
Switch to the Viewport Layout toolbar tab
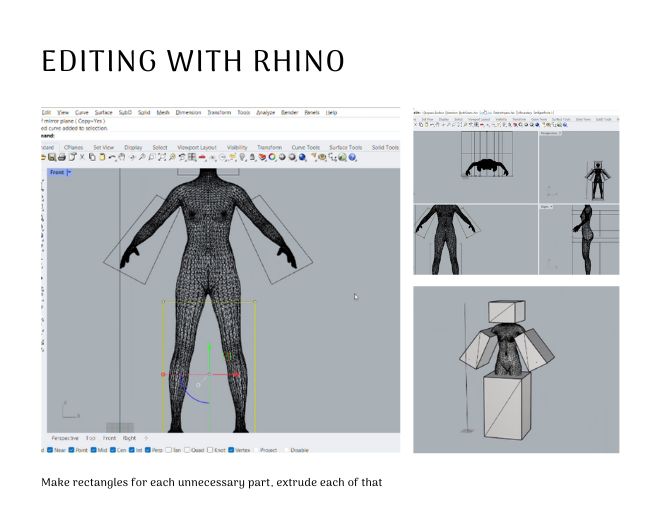click(197, 147)
